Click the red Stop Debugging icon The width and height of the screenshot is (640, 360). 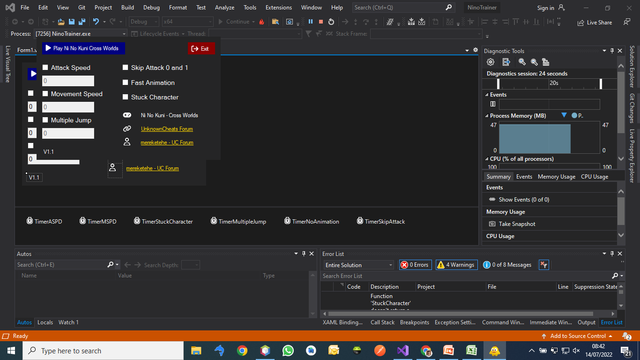pos(321,22)
